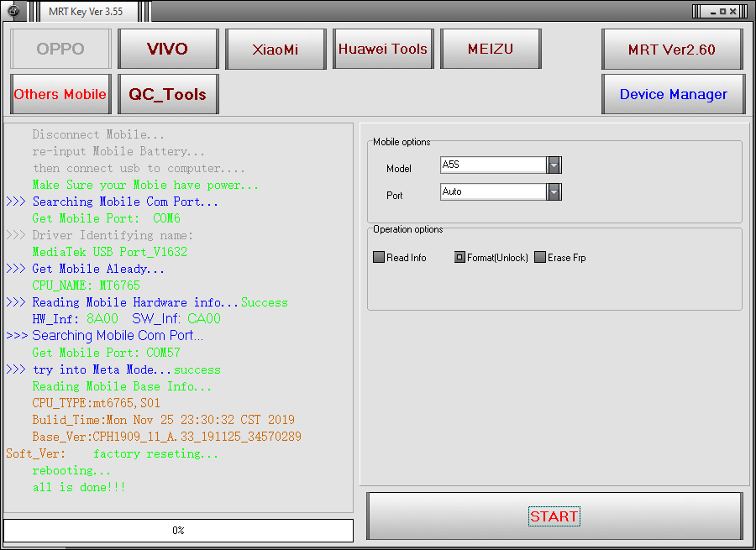This screenshot has height=550, width=756.
Task: Click log line 'CPU_NAME: MT6765'
Action: tap(86, 285)
